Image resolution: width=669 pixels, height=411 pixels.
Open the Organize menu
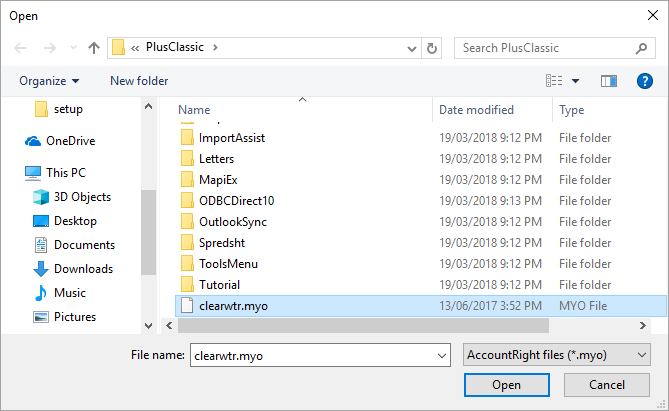pos(49,81)
